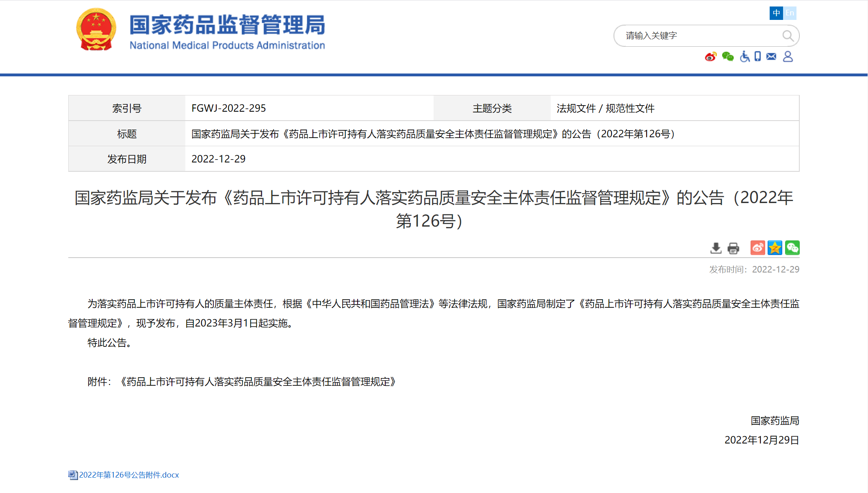868x493 pixels.
Task: Open the Weibo icon in the header
Action: 710,57
